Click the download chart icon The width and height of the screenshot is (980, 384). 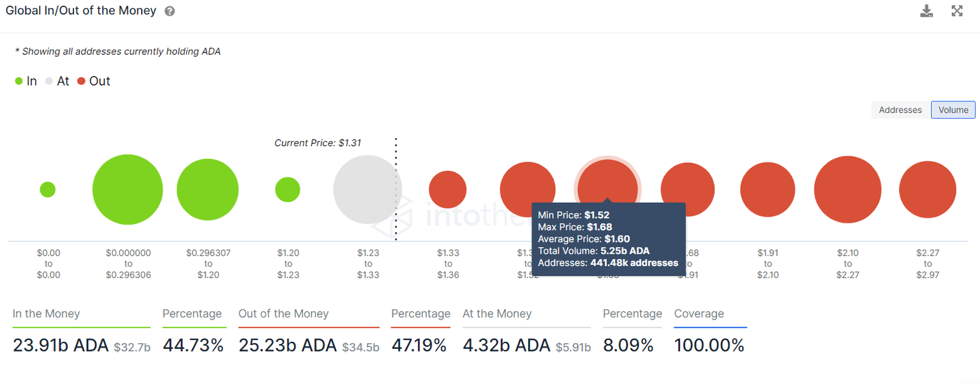coord(926,11)
